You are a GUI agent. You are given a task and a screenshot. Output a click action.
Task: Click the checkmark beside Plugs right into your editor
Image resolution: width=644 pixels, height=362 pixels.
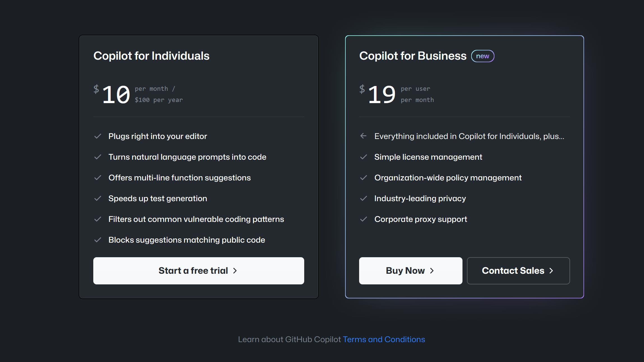click(x=98, y=136)
